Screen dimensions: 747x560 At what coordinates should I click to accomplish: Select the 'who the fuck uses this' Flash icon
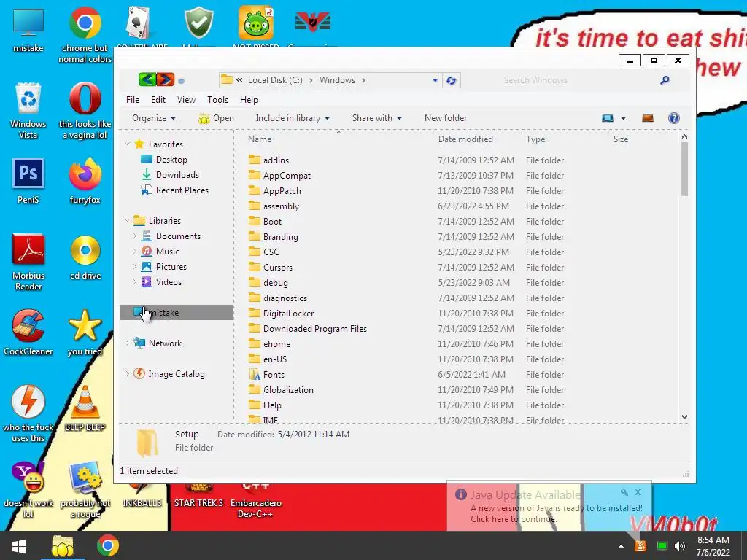click(x=28, y=413)
